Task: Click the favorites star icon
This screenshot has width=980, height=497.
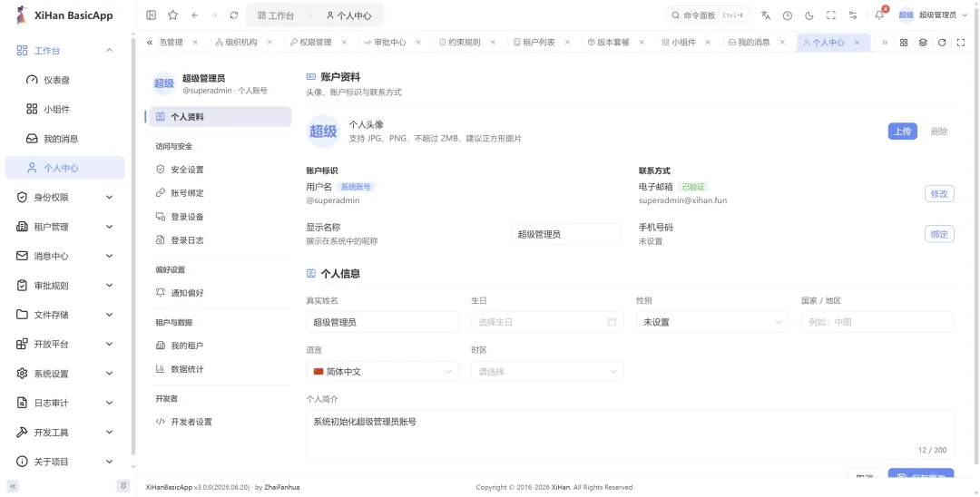Action: pos(173,15)
